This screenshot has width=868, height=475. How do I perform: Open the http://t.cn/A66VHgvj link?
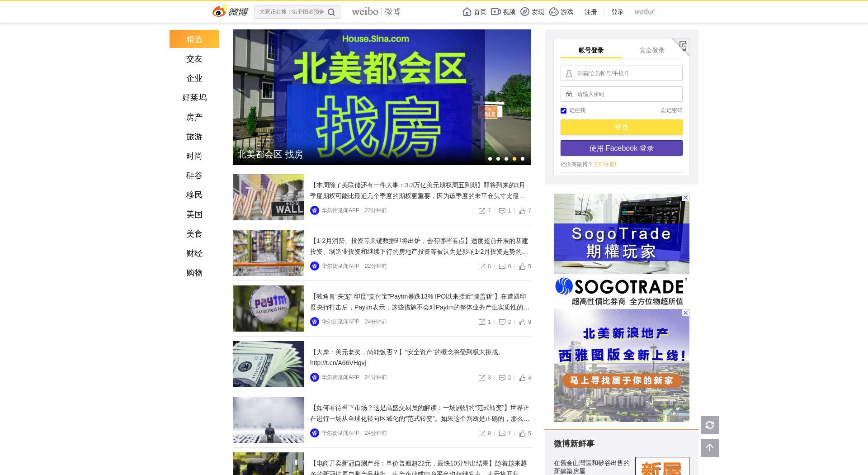point(338,363)
